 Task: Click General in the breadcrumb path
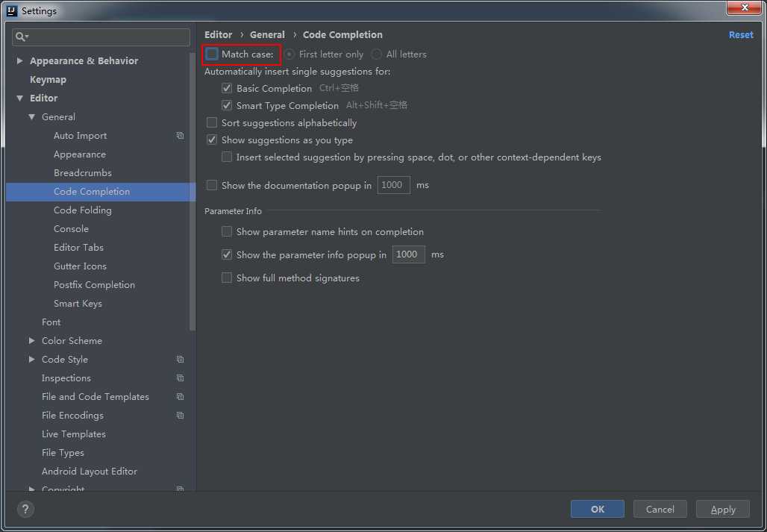[267, 35]
